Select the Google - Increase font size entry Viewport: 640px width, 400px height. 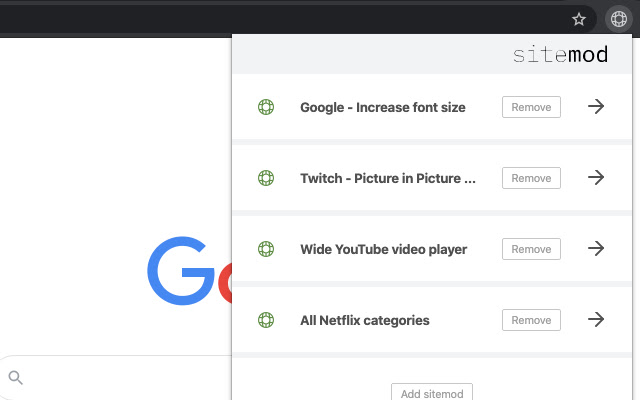click(x=382, y=107)
